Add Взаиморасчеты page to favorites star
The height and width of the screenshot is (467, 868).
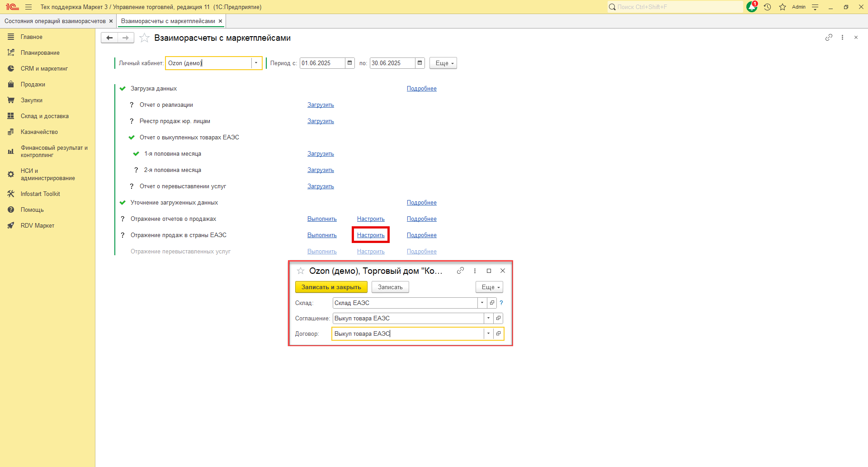pyautogui.click(x=144, y=38)
